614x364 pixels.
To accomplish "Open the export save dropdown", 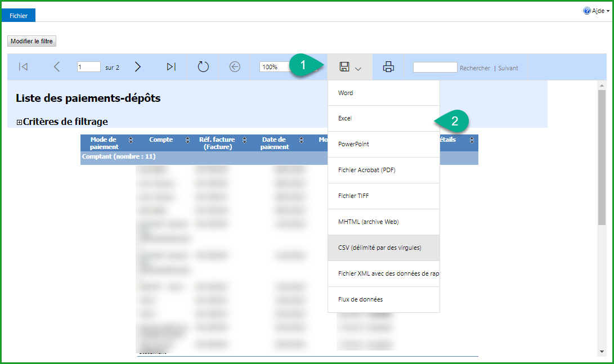I will pos(350,68).
